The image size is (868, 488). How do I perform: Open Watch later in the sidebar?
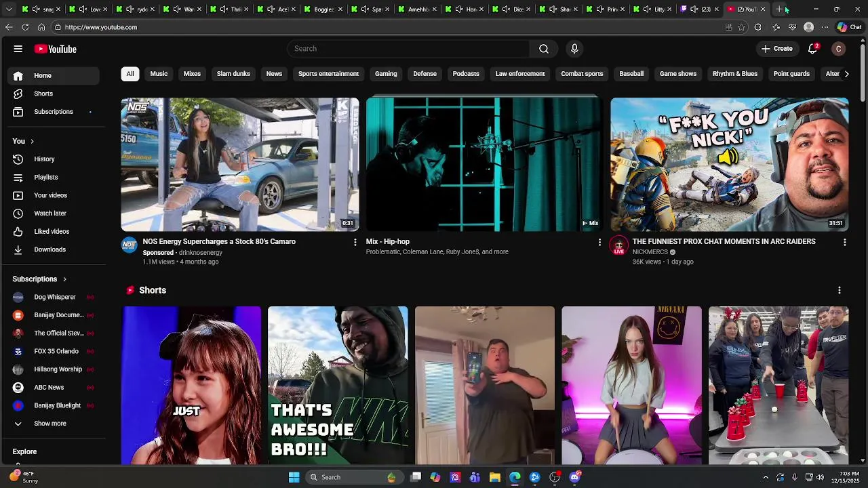pyautogui.click(x=54, y=213)
